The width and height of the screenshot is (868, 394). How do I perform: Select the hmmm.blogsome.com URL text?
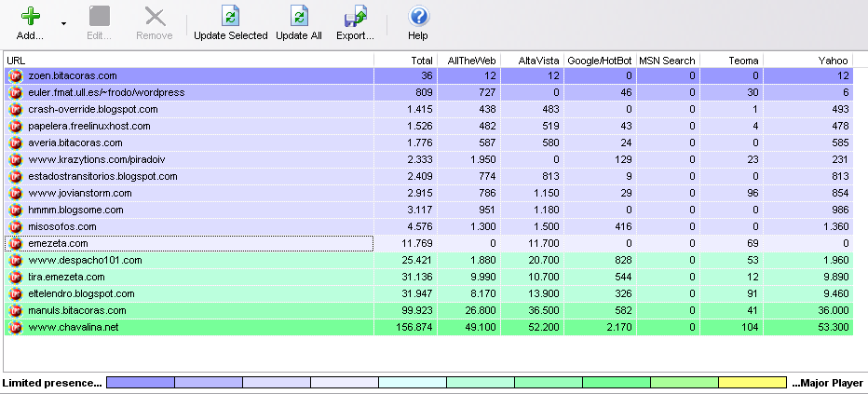pos(75,211)
